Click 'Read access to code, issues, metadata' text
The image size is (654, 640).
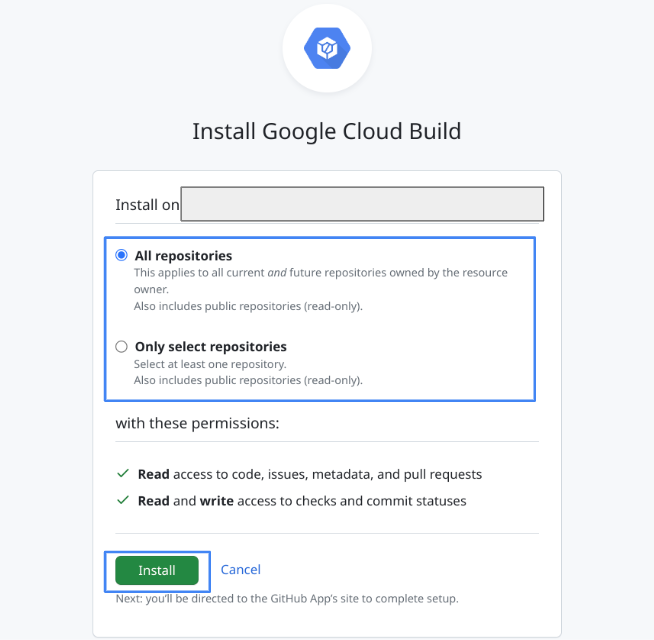(x=310, y=474)
